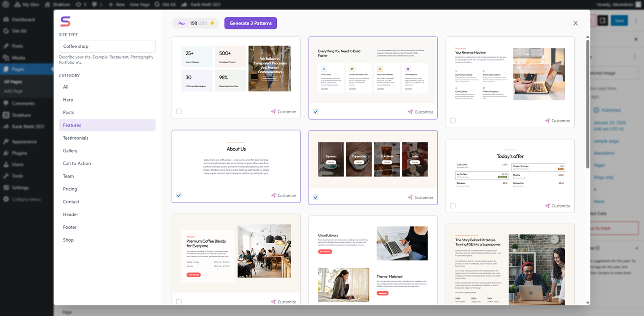Open the New content menu in admin bar
This screenshot has width=644, height=316.
(x=116, y=4)
